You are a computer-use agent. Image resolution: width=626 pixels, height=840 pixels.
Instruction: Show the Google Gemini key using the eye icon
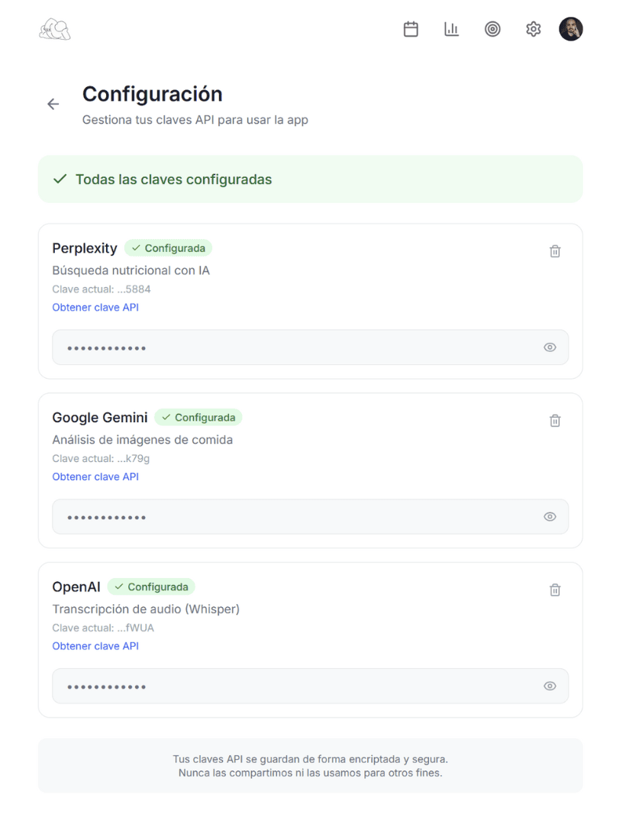click(x=550, y=516)
